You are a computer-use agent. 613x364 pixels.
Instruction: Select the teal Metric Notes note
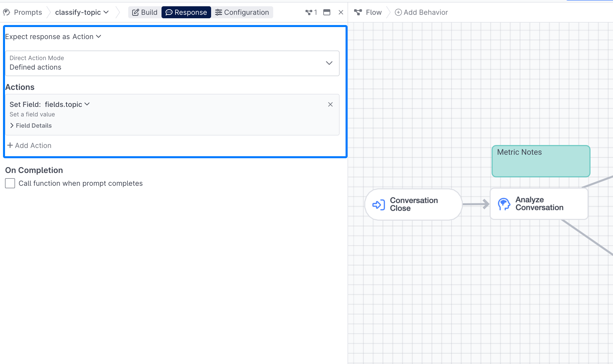tap(541, 161)
